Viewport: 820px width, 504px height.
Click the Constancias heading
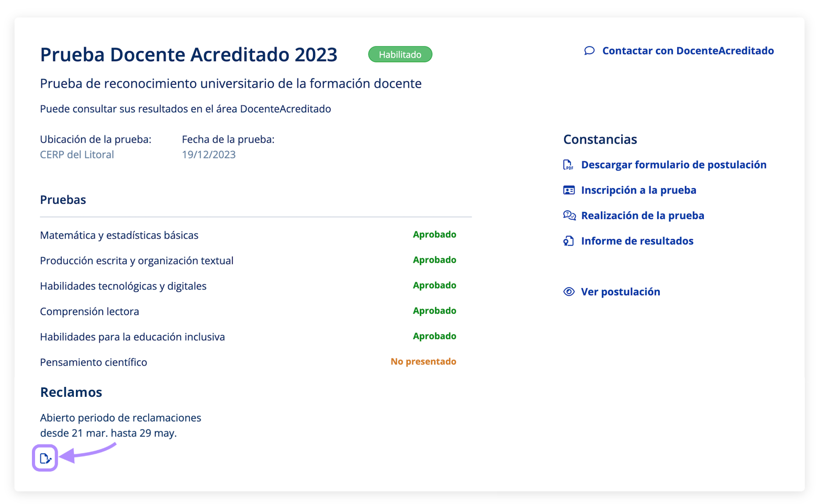(x=600, y=139)
